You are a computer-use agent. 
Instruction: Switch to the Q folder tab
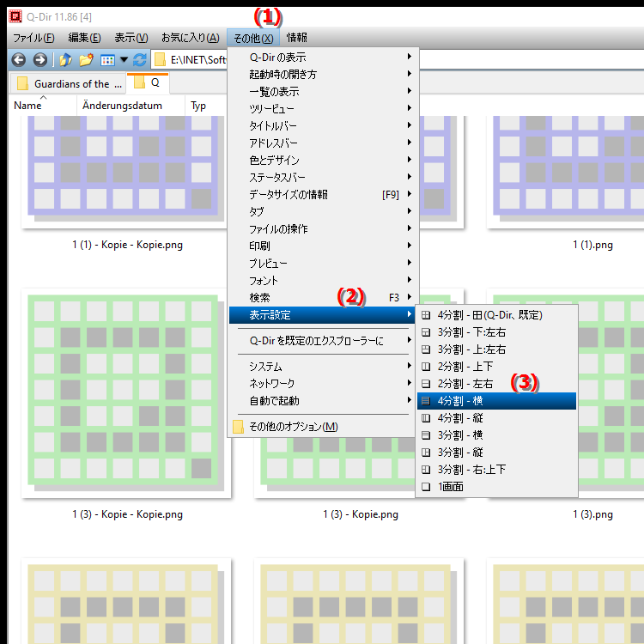click(148, 83)
